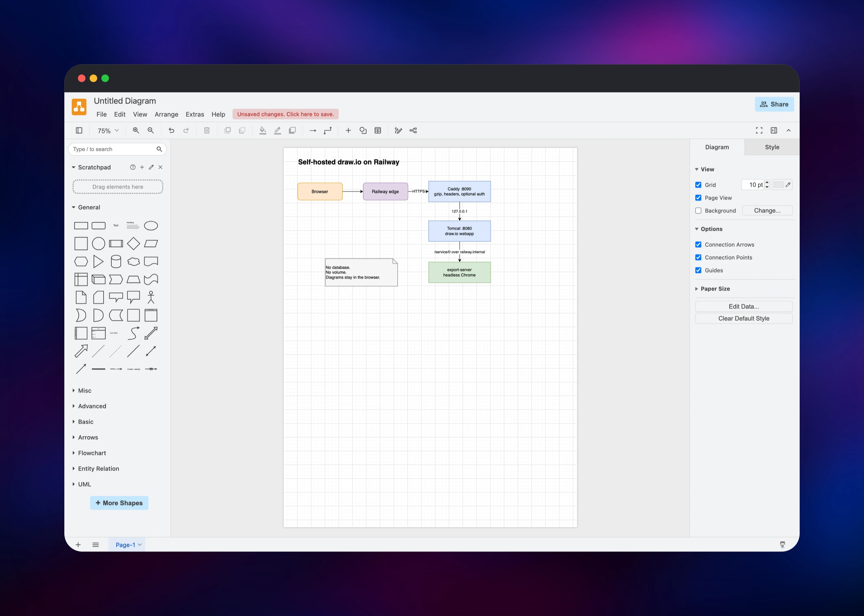Click the redo arrow icon
The image size is (864, 616).
[x=186, y=130]
